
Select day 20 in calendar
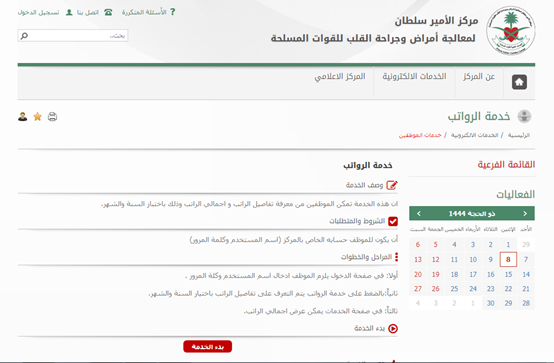[418, 274]
